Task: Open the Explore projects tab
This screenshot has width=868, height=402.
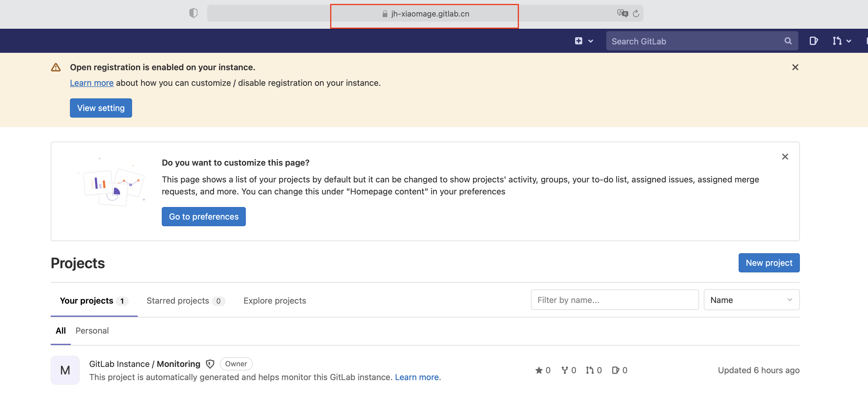Action: point(275,301)
